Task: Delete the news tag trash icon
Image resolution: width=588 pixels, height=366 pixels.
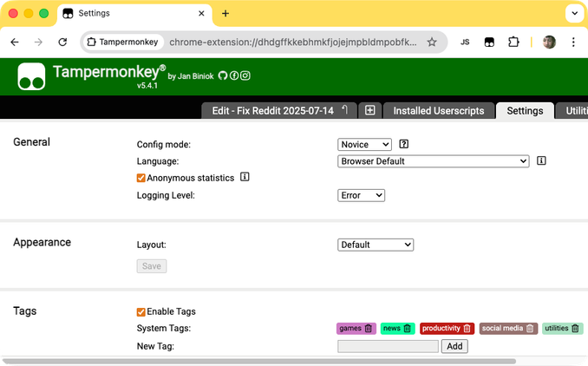Action: [408, 329]
